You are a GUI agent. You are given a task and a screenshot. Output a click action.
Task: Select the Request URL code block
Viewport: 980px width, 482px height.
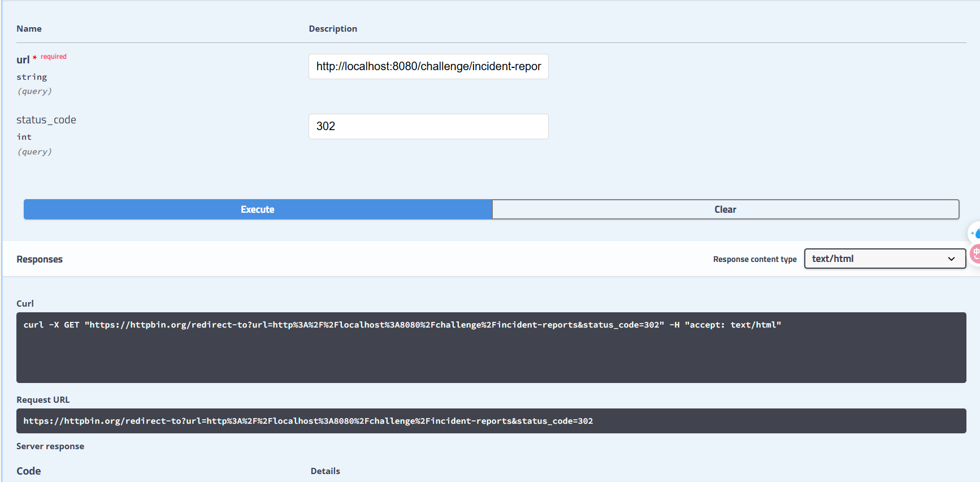point(491,421)
